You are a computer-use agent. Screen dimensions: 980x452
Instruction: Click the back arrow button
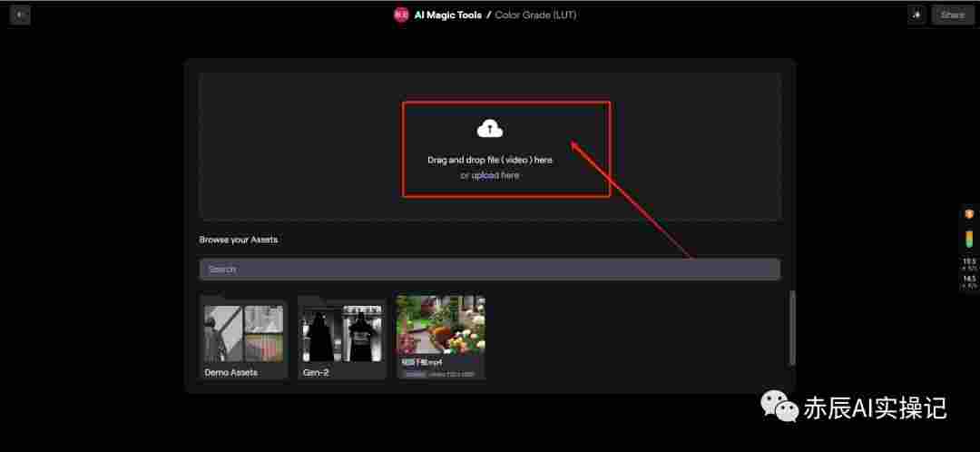(20, 15)
